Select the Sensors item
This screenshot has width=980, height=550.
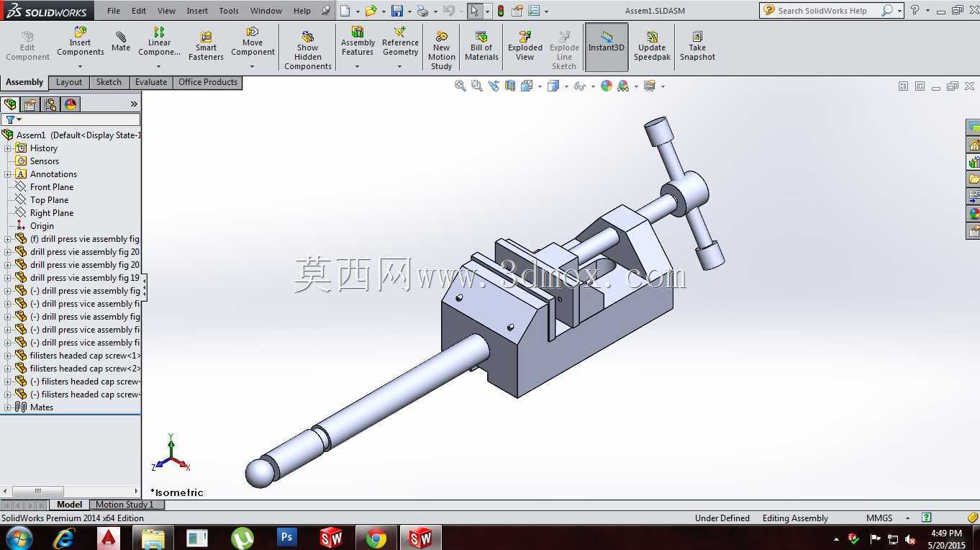(x=45, y=161)
